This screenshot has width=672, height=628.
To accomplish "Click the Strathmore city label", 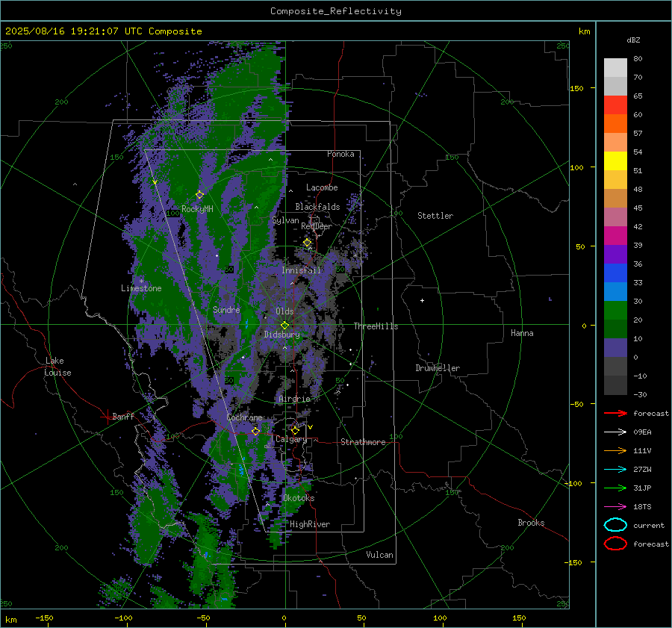I will click(x=363, y=442).
